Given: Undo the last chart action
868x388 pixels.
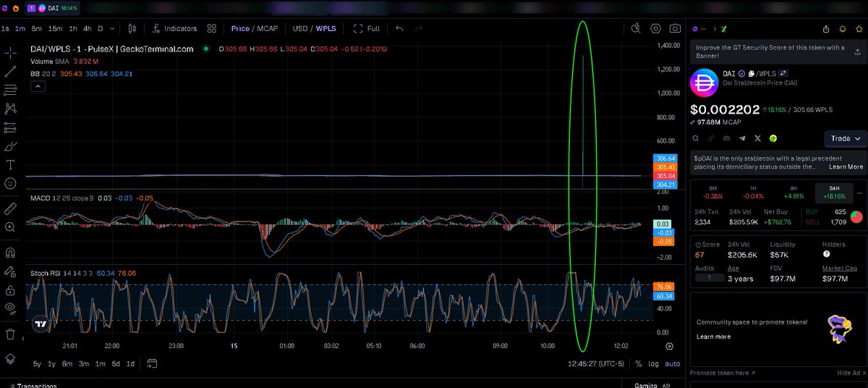Looking at the screenshot, I should pos(399,28).
